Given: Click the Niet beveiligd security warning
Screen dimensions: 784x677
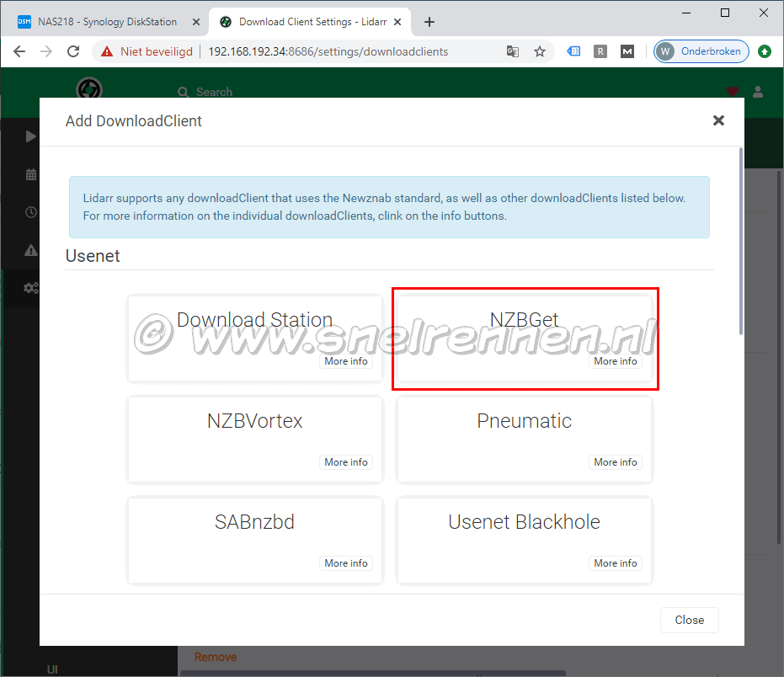Looking at the screenshot, I should 147,51.
